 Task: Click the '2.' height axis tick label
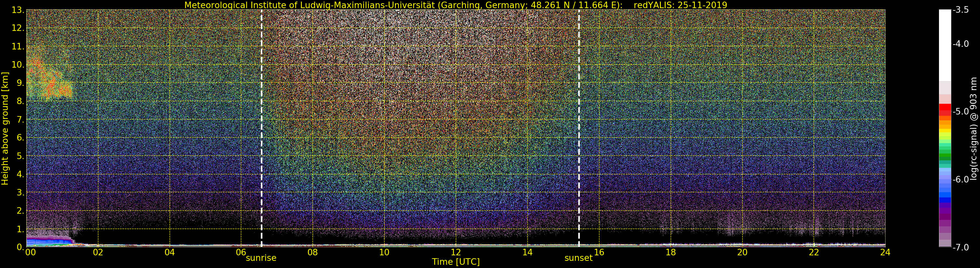pos(21,211)
